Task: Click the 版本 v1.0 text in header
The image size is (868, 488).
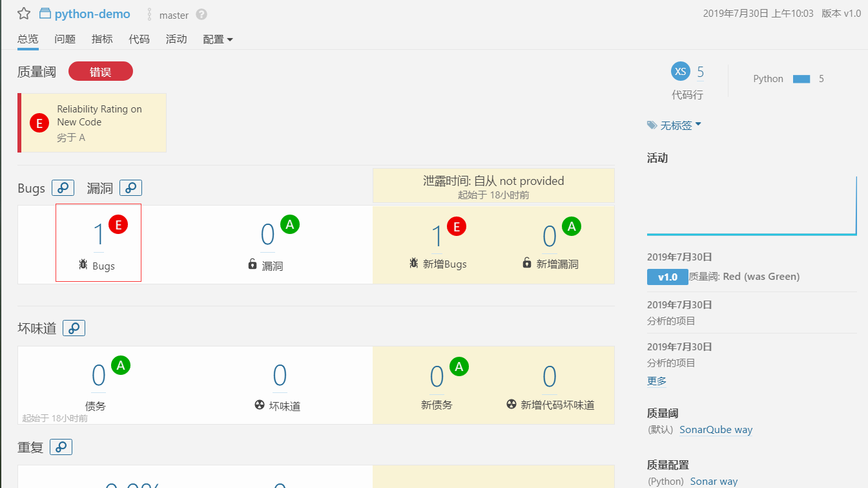Action: [x=841, y=14]
